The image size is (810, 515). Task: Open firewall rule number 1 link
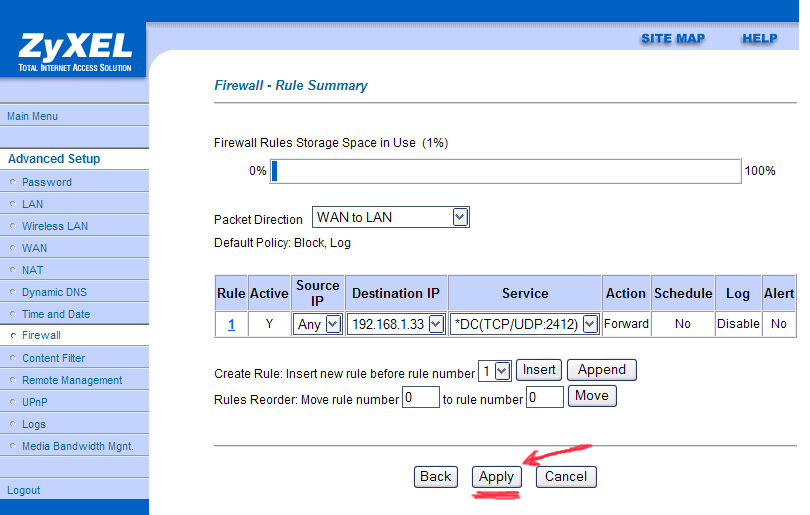[x=231, y=324]
